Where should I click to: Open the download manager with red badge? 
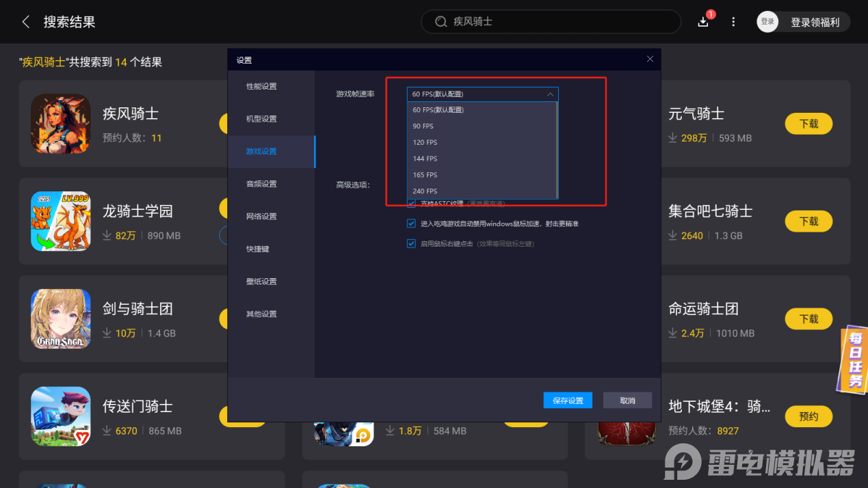[702, 23]
